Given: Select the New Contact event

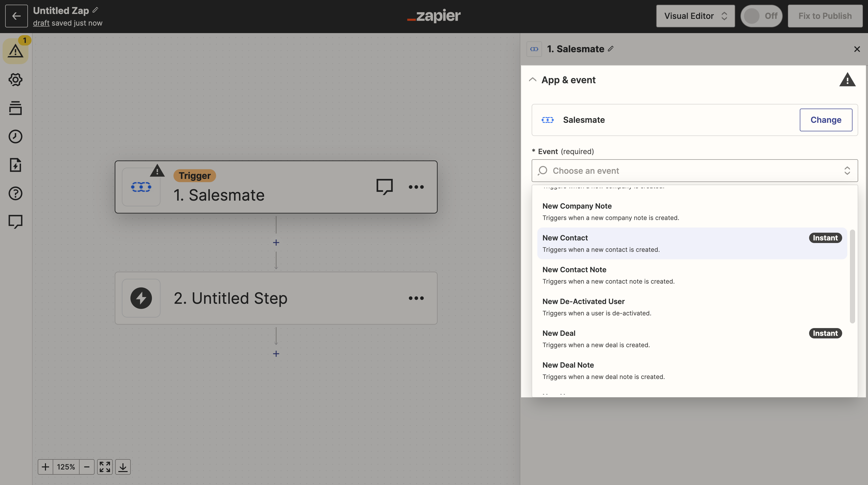Looking at the screenshot, I should click(692, 244).
